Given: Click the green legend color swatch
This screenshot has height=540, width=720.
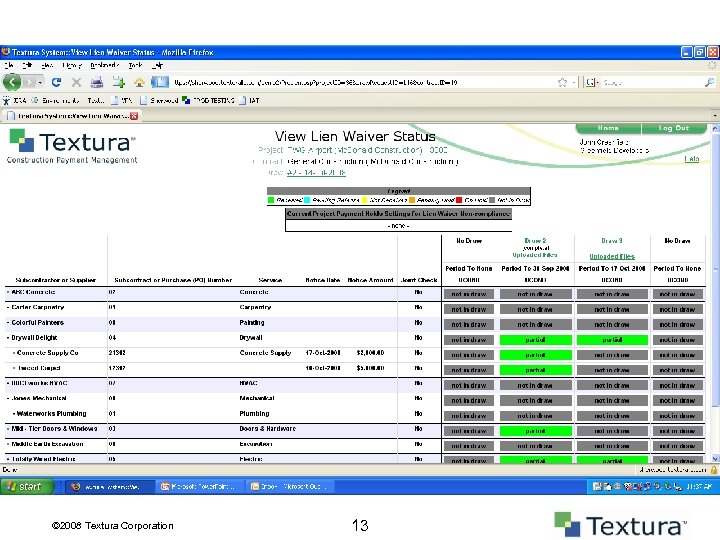Looking at the screenshot, I should 271,200.
